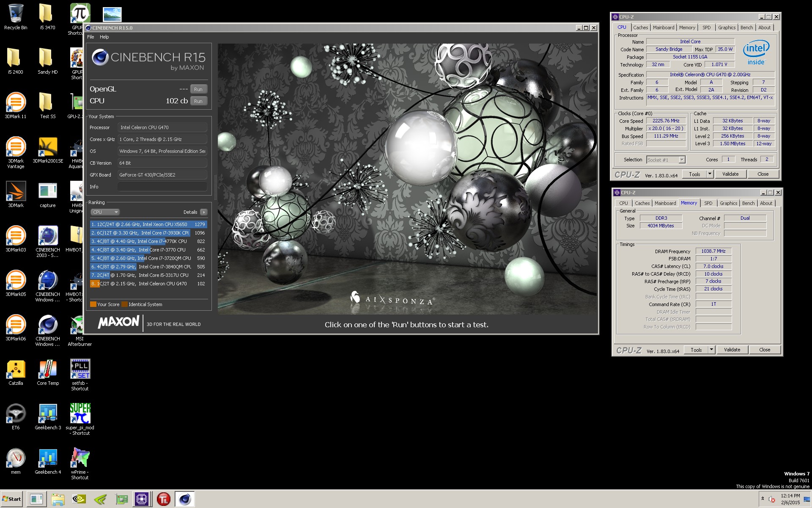Screen dimensions: 812x508
Task: Open Bench tab in upper CPU-Z
Action: (x=746, y=28)
